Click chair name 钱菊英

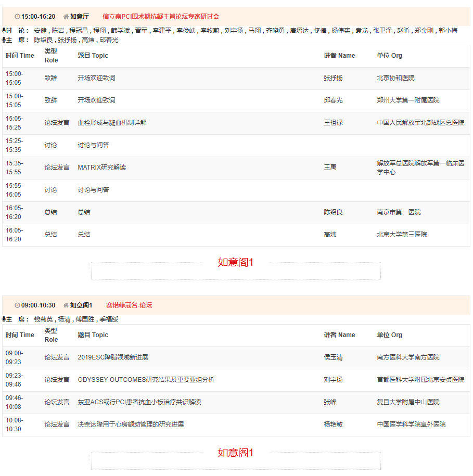click(43, 319)
